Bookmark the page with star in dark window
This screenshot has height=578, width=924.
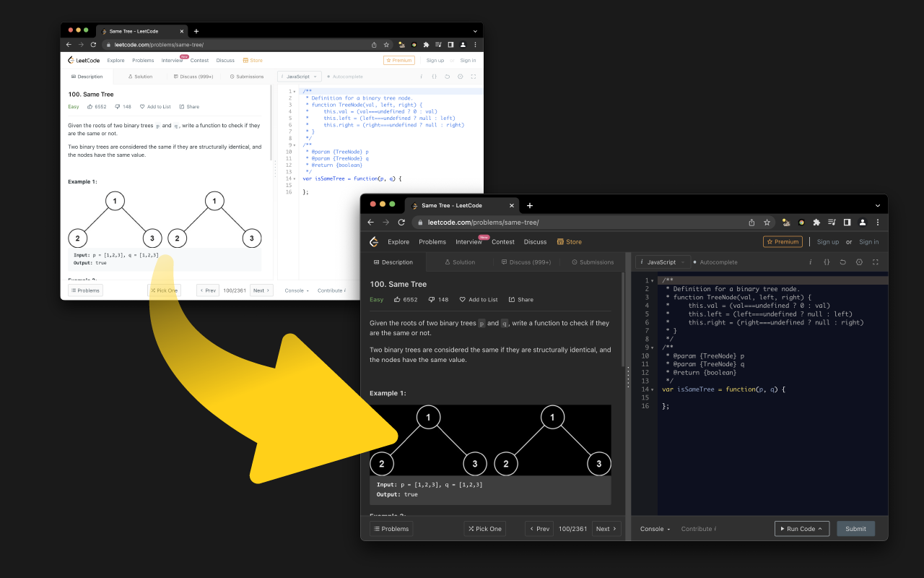(x=767, y=223)
